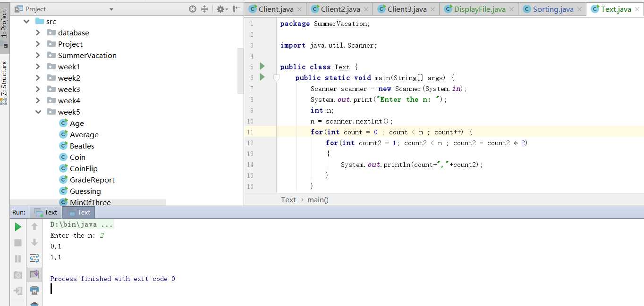This screenshot has width=644, height=306.
Task: Collapse the week5 package
Action: tap(38, 112)
